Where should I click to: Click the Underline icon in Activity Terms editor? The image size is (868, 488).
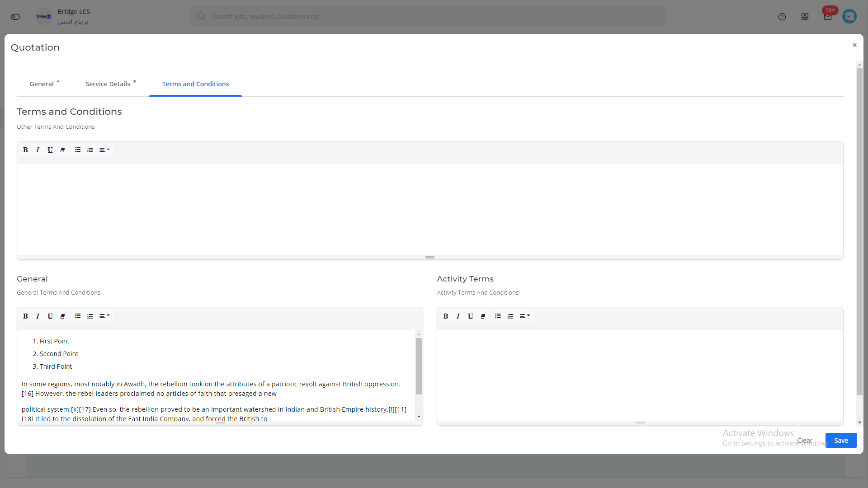tap(471, 316)
